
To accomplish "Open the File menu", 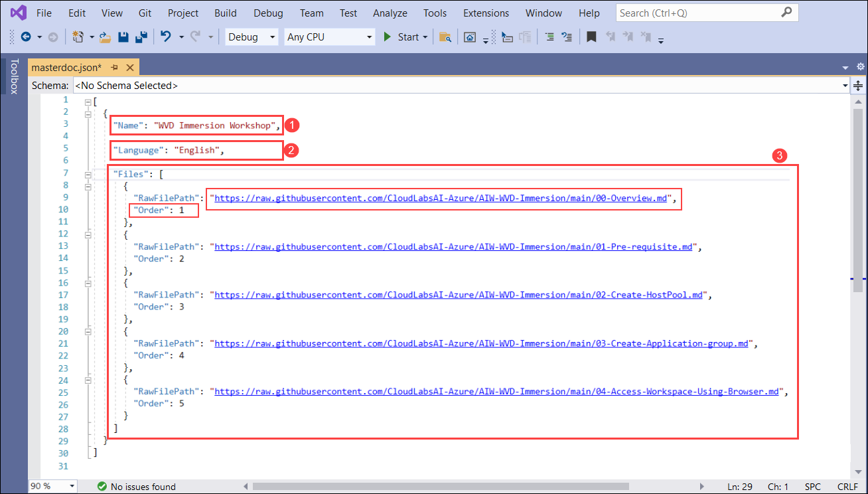I will (44, 13).
